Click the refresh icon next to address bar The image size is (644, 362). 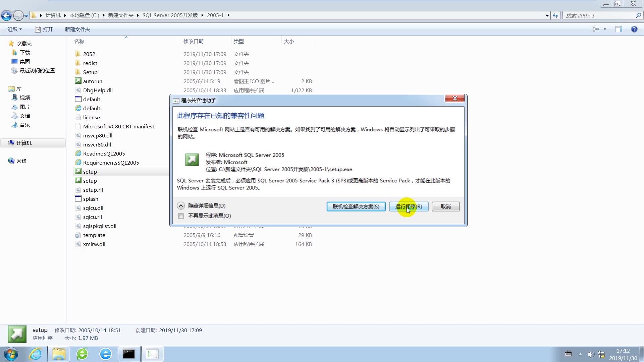555,15
